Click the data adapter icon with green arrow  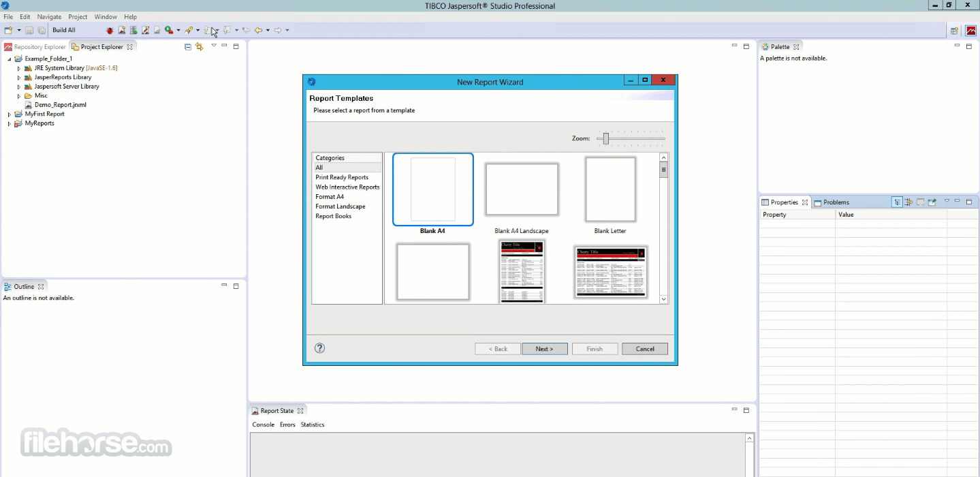point(133,30)
